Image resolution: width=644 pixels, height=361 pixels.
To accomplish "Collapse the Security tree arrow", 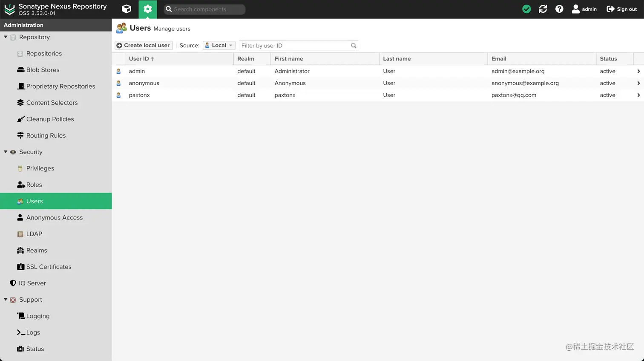I will tap(6, 152).
